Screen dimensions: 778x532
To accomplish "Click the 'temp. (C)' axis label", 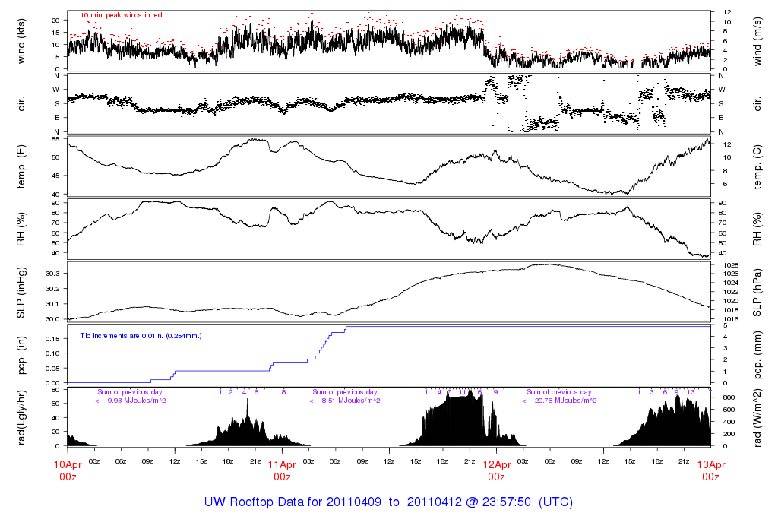I will (757, 166).
